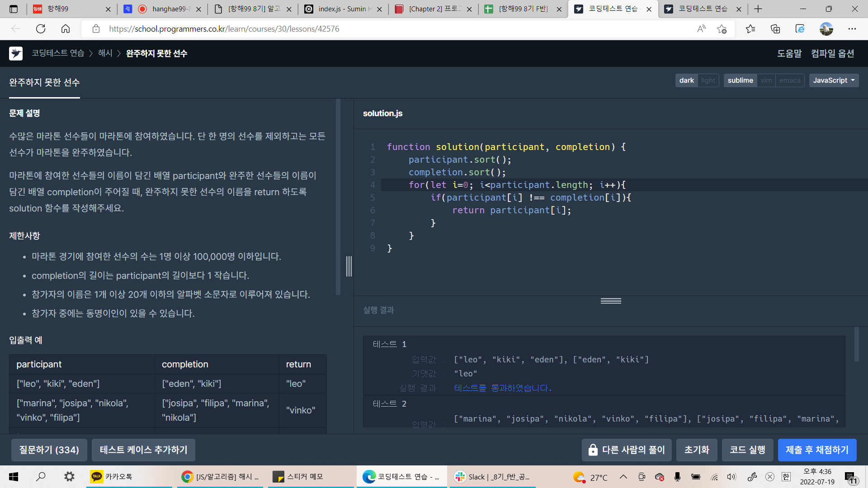
Task: Click 제출 후 채점하기 button
Action: [817, 450]
